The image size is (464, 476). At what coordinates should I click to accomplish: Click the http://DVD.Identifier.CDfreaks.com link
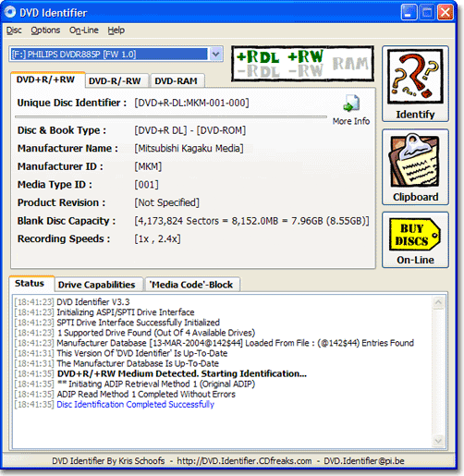[244, 461]
